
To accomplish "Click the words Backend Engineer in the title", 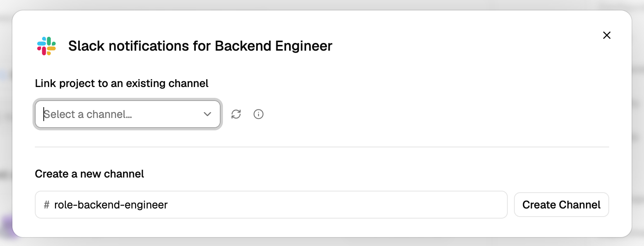I will (x=274, y=46).
